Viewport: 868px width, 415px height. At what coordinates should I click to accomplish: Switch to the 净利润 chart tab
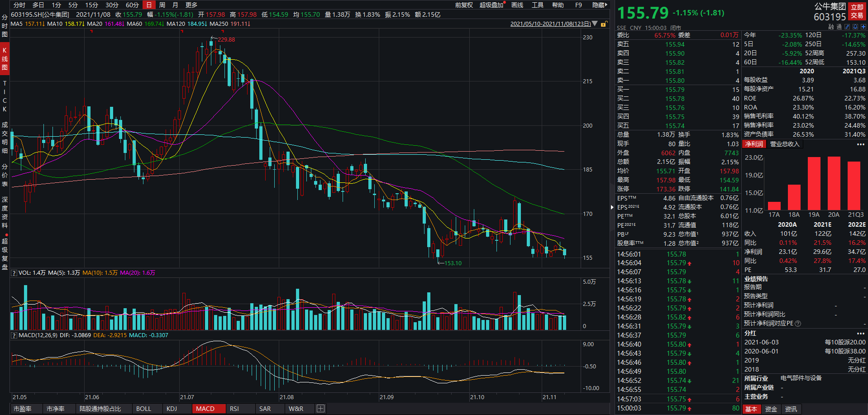[x=754, y=144]
